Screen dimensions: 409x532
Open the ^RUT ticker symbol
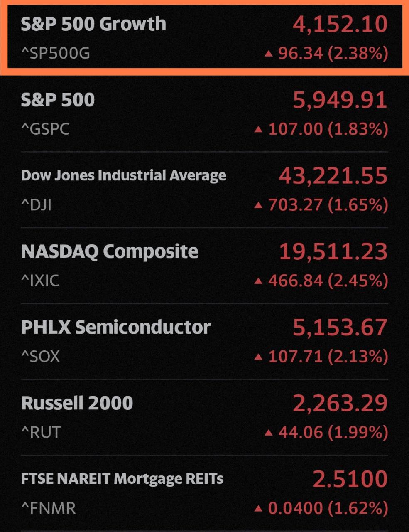point(39,432)
